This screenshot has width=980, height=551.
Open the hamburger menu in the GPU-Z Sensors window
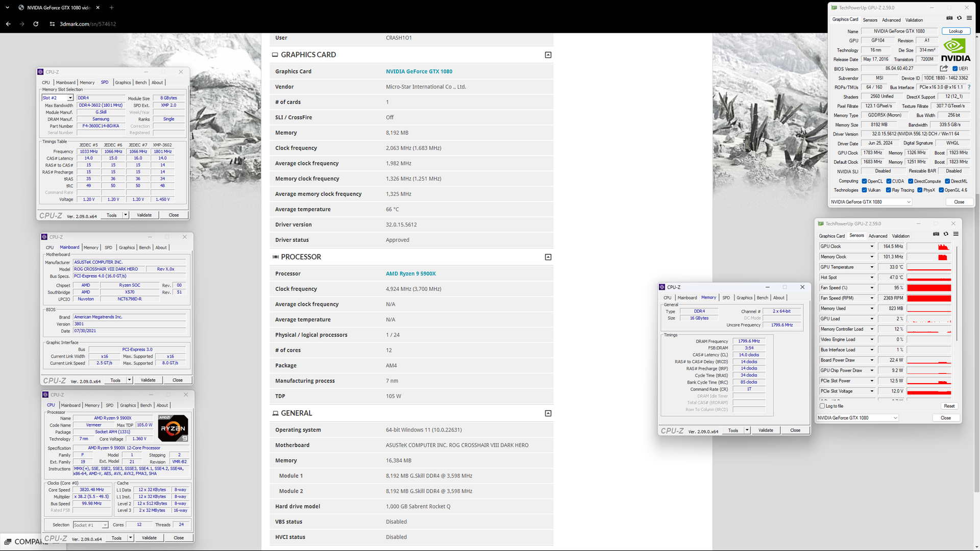coord(955,234)
